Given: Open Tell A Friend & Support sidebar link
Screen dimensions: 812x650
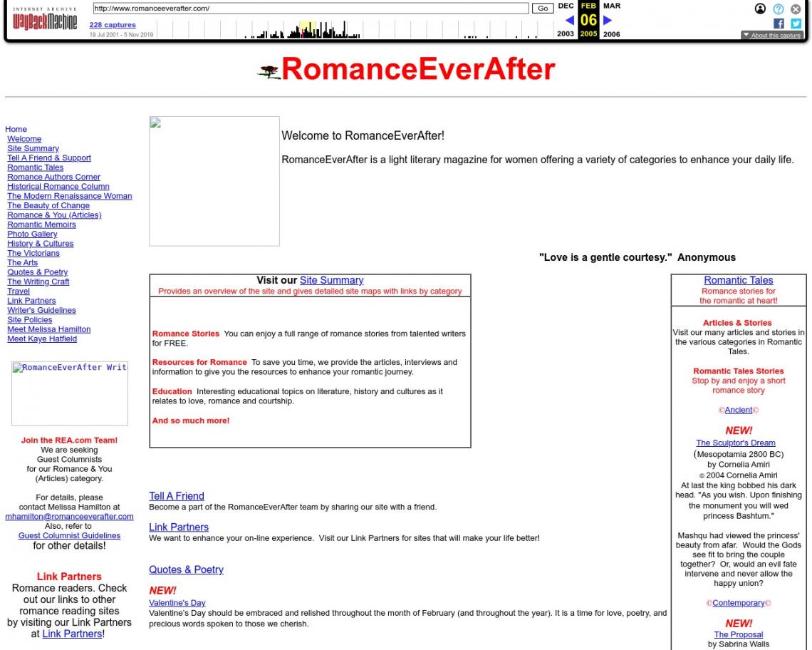Looking at the screenshot, I should click(49, 158).
